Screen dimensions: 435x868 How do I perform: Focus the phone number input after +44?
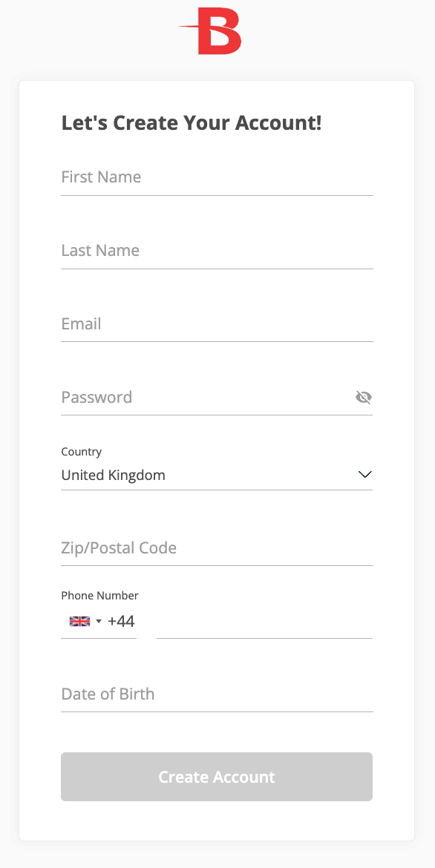click(264, 622)
